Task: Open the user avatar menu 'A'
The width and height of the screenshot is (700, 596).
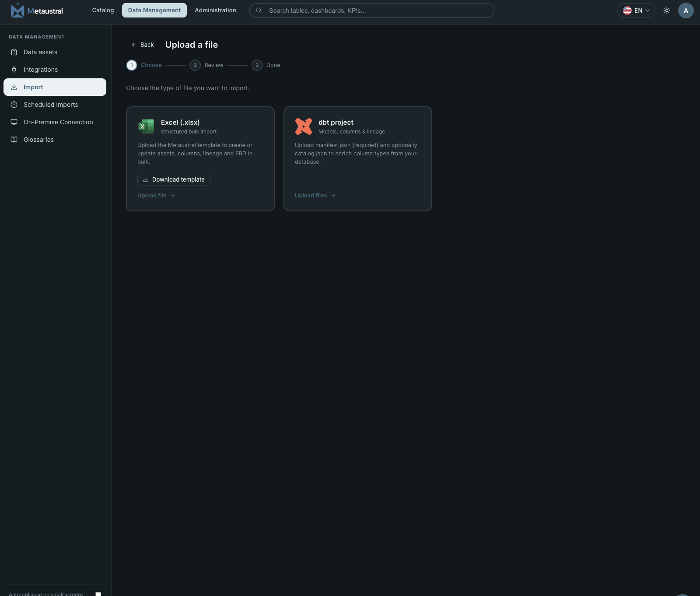Action: pyautogui.click(x=686, y=11)
